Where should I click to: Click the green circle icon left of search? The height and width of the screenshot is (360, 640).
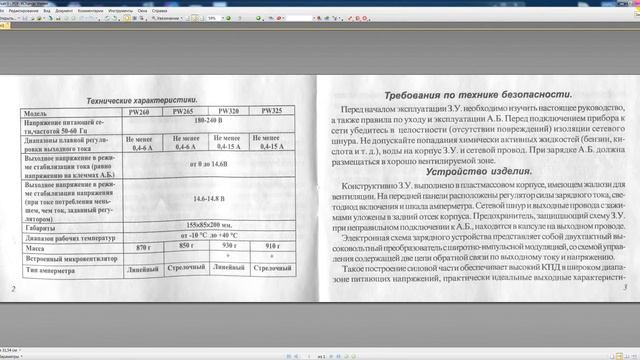click(258, 18)
